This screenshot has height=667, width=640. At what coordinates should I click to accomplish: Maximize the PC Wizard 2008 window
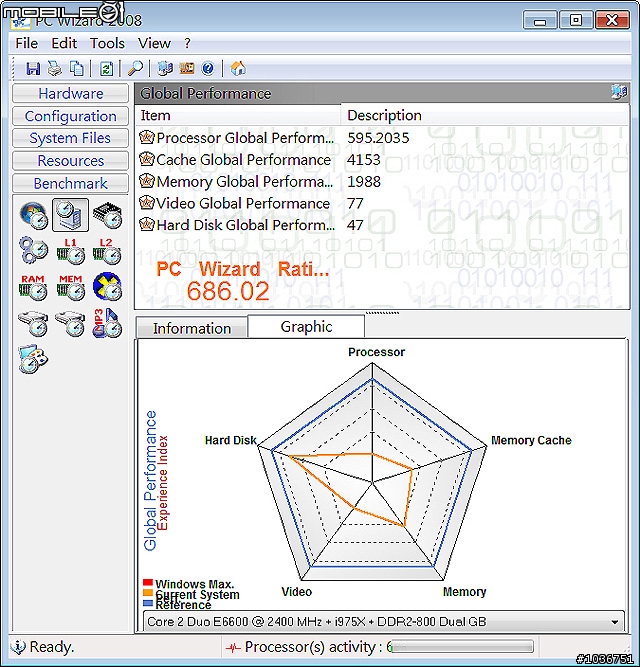[x=576, y=20]
